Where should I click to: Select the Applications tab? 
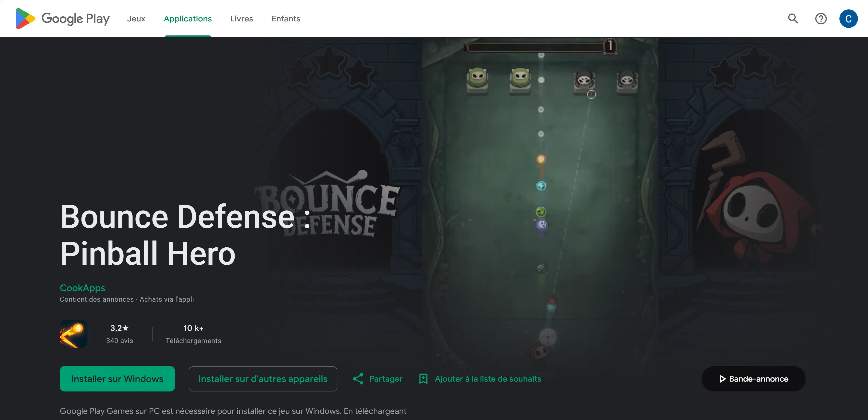pyautogui.click(x=188, y=18)
